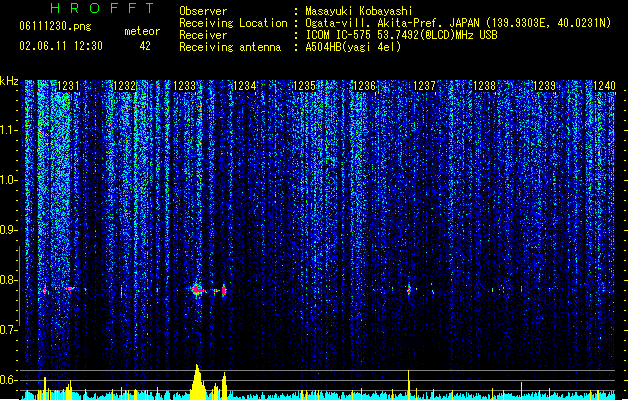This screenshot has height=400, width=629.
Task: Click the 1232 time marker
Action: click(x=125, y=86)
